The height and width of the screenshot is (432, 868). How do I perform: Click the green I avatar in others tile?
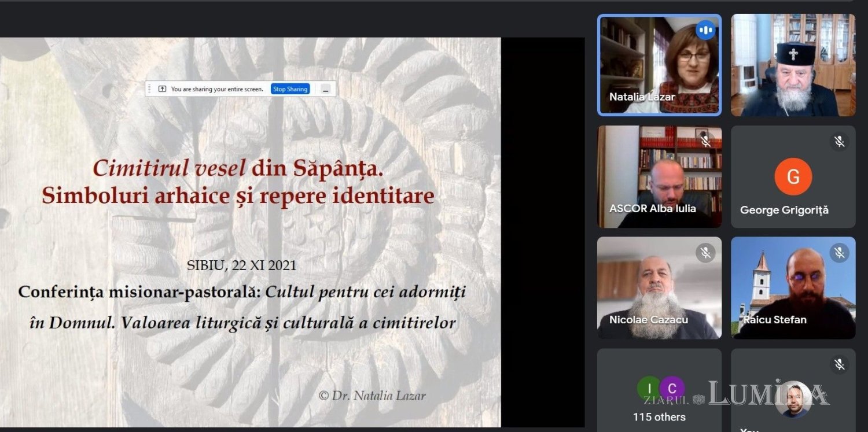coord(649,389)
